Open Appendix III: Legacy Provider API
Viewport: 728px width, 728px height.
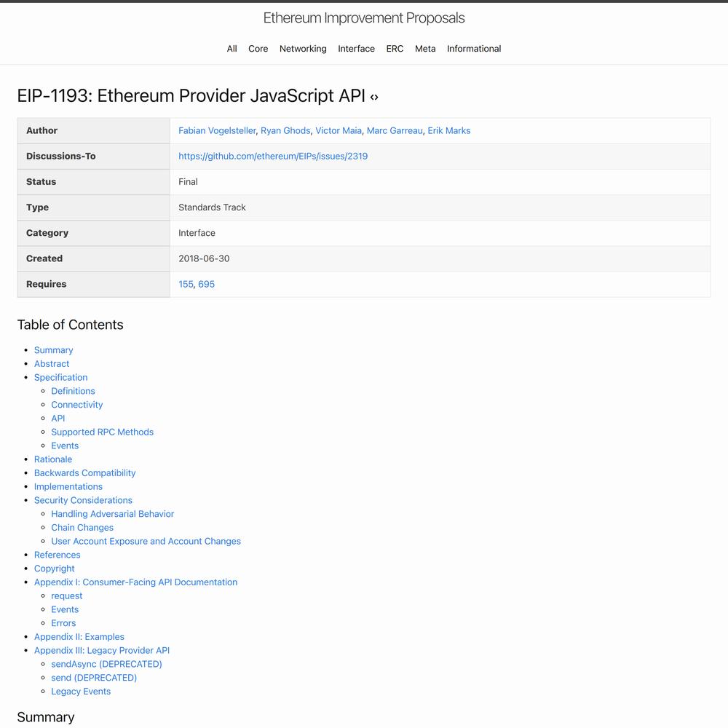102,650
